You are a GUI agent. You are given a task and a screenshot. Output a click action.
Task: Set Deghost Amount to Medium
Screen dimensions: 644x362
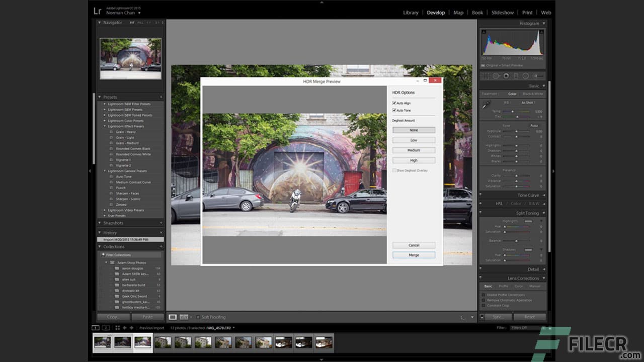(x=413, y=150)
